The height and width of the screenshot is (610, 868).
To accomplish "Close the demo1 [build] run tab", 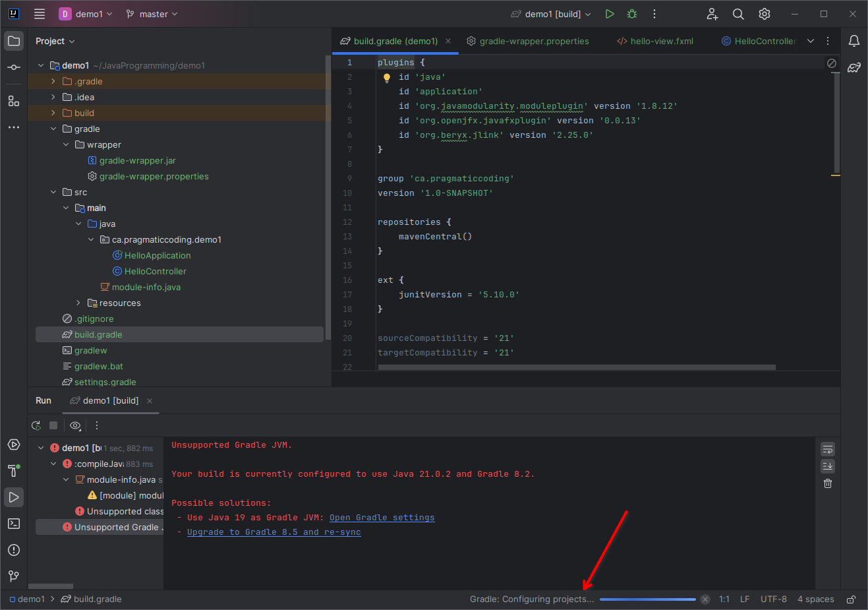I will tap(150, 401).
